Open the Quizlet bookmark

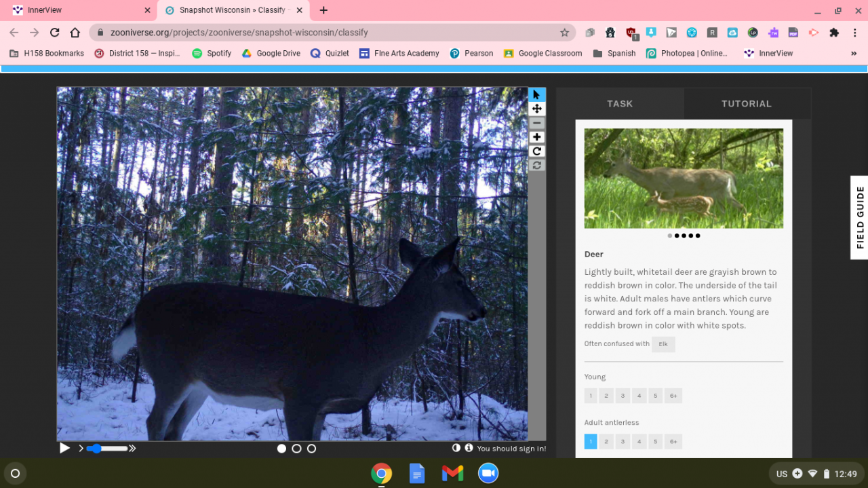click(x=330, y=53)
